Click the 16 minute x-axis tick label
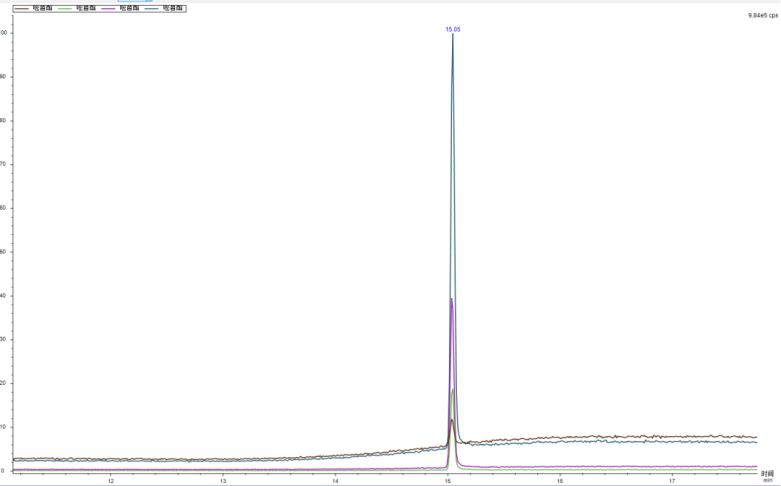This screenshot has height=486, width=781. point(560,480)
